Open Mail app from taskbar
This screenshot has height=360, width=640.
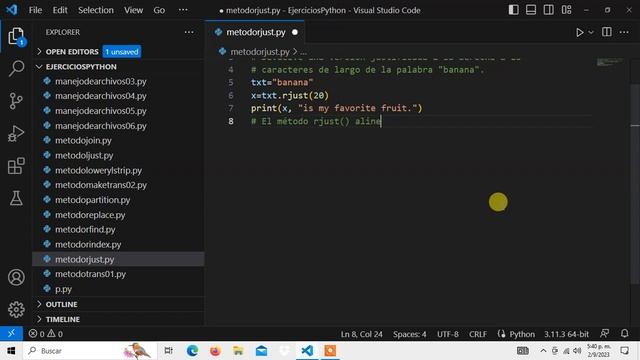(261, 351)
